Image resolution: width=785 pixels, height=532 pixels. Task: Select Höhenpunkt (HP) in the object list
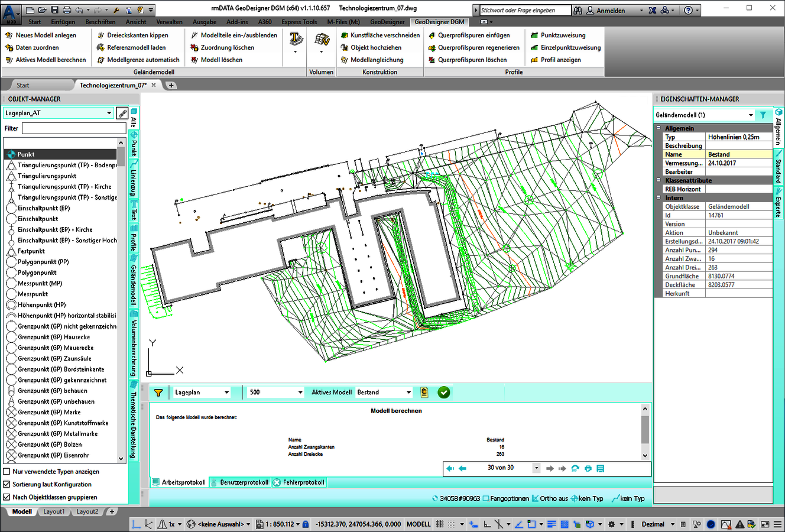(41, 305)
